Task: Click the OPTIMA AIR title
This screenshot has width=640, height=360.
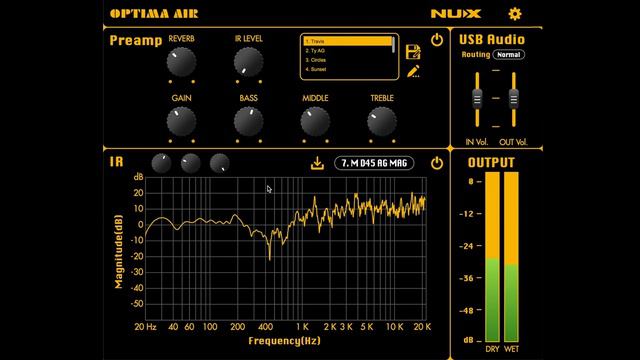Action: pos(154,14)
